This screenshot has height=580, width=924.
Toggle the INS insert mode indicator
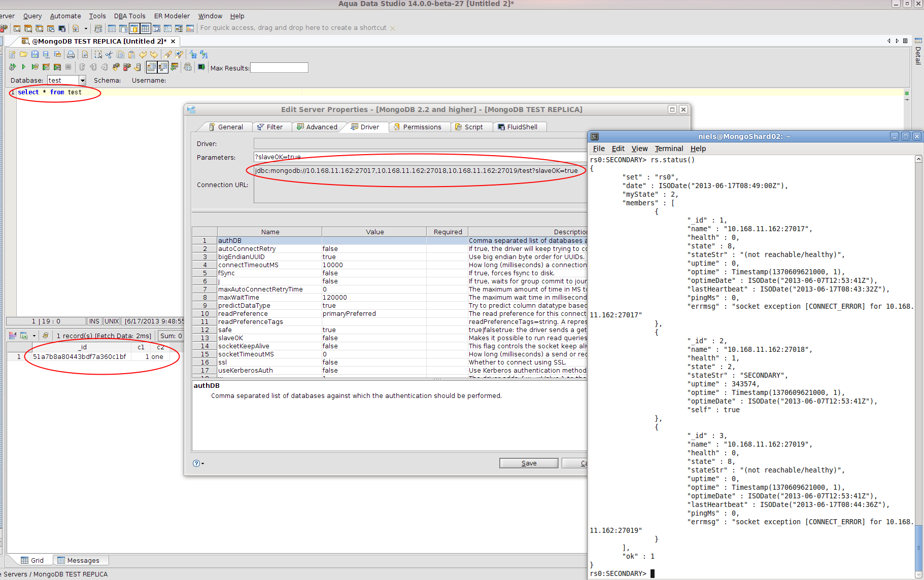click(x=94, y=321)
